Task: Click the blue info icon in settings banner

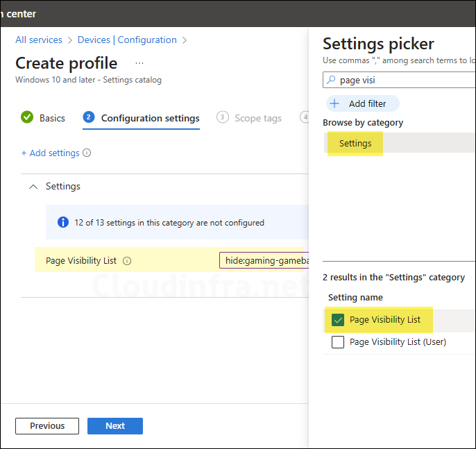Action: [x=63, y=223]
